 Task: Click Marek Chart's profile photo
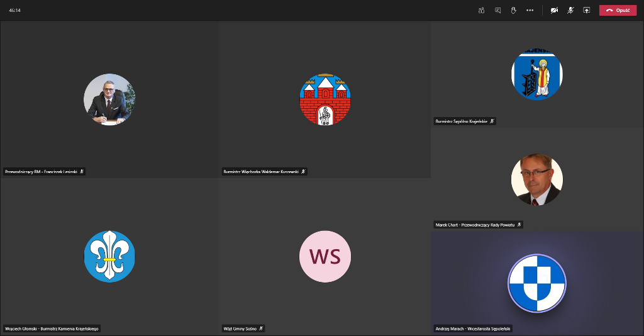537,179
